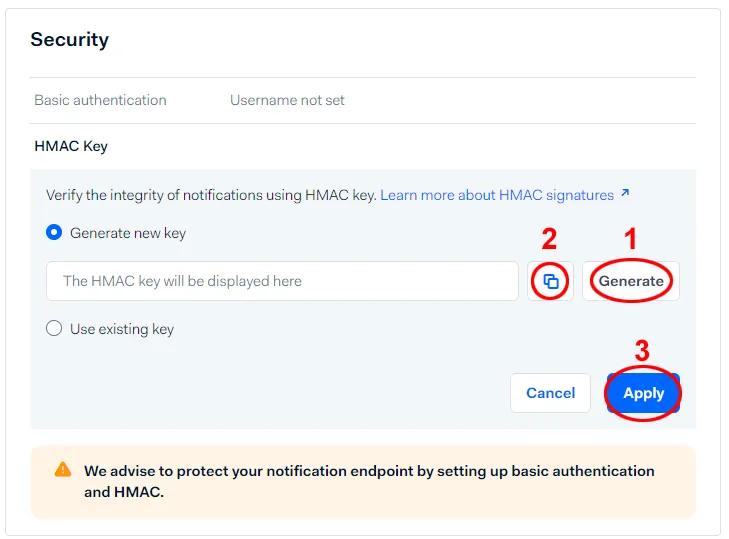The image size is (729, 539).
Task: Click the Security section heading
Action: [x=70, y=40]
